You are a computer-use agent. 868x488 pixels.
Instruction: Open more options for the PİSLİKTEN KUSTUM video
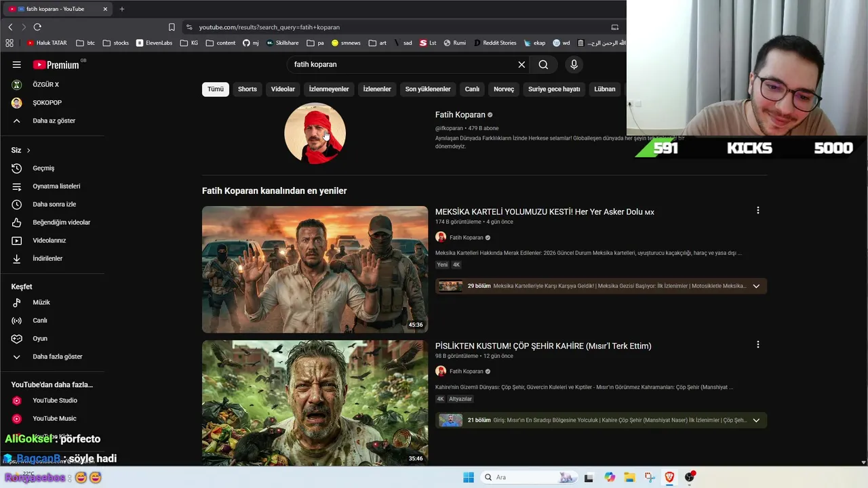coord(757,345)
